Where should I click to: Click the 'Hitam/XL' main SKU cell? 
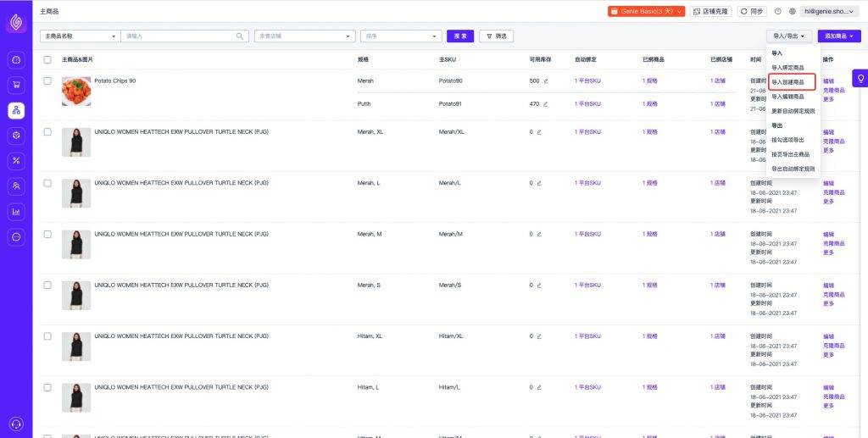click(x=451, y=336)
